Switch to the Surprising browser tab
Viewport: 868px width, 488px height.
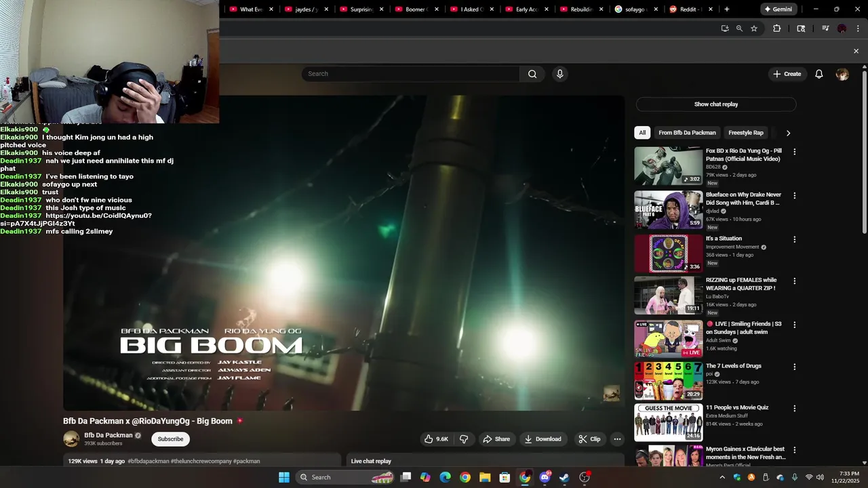click(361, 9)
